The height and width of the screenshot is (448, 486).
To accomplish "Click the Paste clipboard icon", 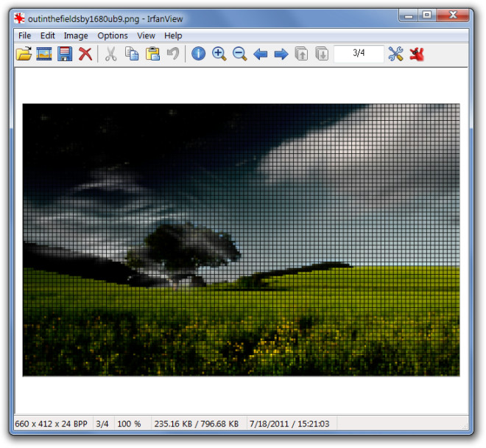I will (153, 53).
